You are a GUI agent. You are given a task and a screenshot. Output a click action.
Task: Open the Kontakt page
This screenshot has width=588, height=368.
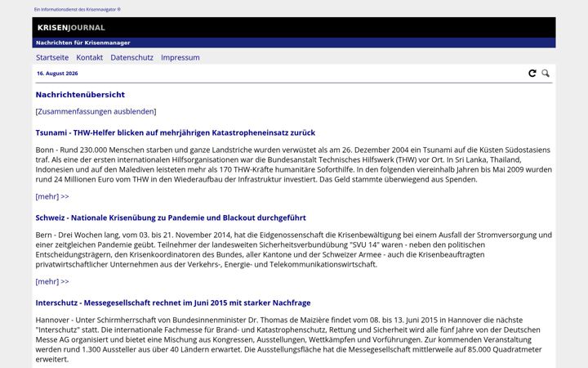[x=89, y=57]
